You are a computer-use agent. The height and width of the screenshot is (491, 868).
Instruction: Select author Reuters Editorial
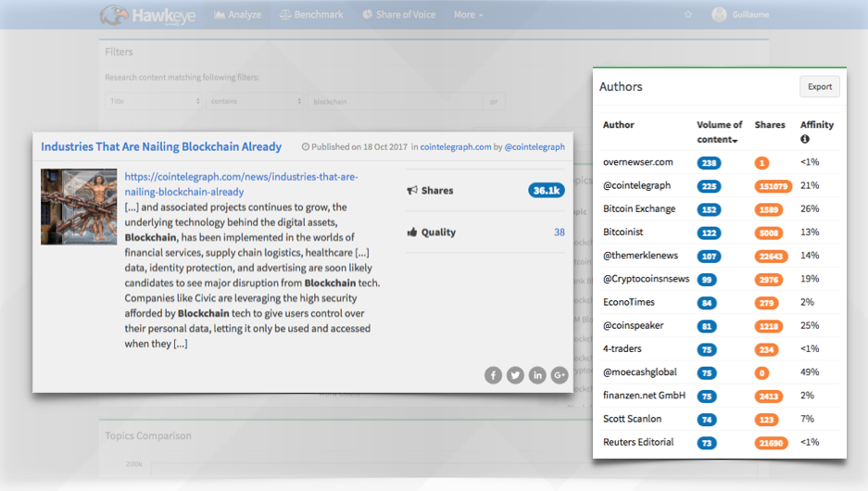coord(638,442)
